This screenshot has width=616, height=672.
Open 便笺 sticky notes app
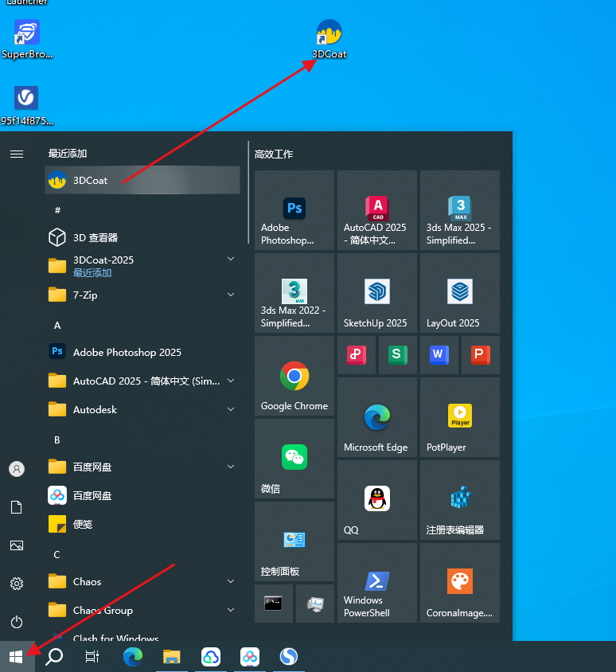point(142,524)
